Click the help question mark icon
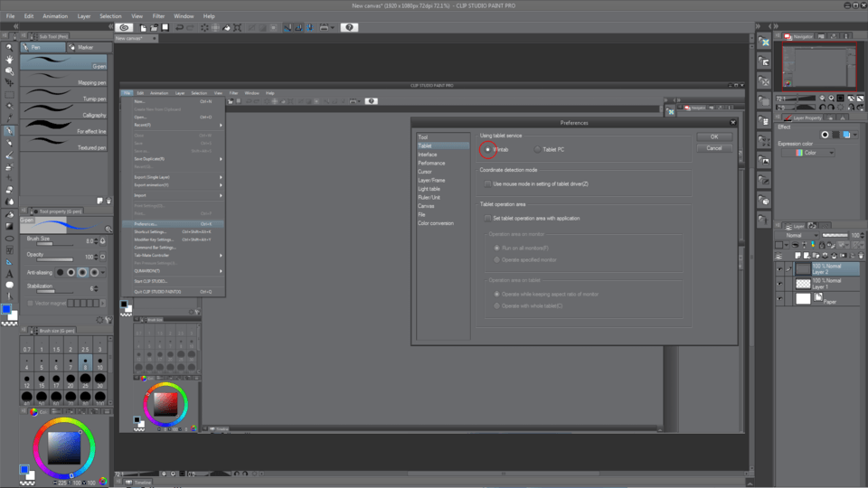The height and width of the screenshot is (488, 868). [349, 28]
